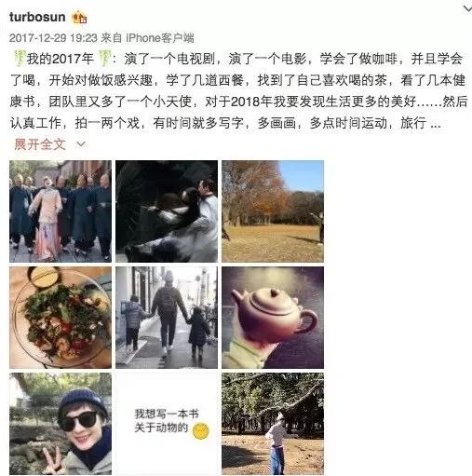472x476 pixels.
Task: Click the membership crown badge beside turbosun
Action: 79,18
